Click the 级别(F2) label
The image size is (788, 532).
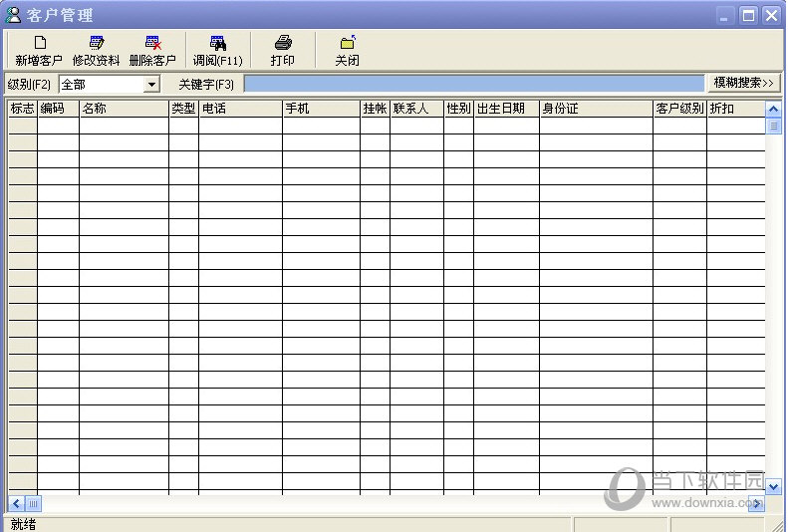[29, 85]
